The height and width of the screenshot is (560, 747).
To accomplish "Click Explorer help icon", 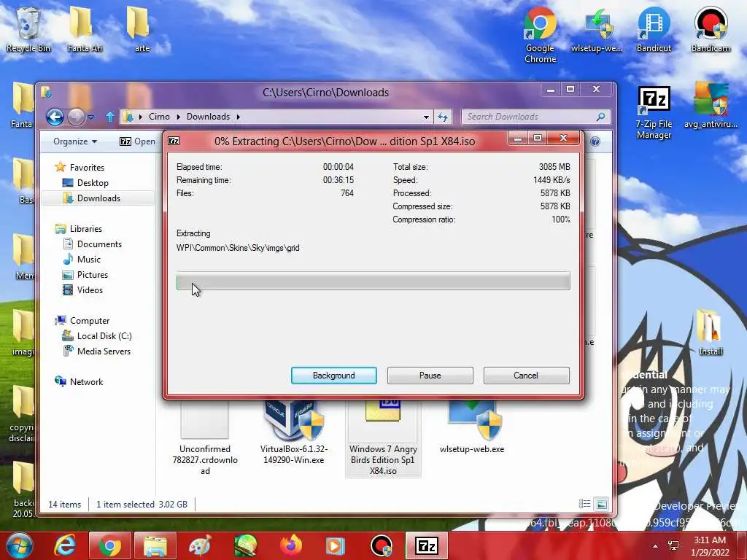I will [595, 141].
